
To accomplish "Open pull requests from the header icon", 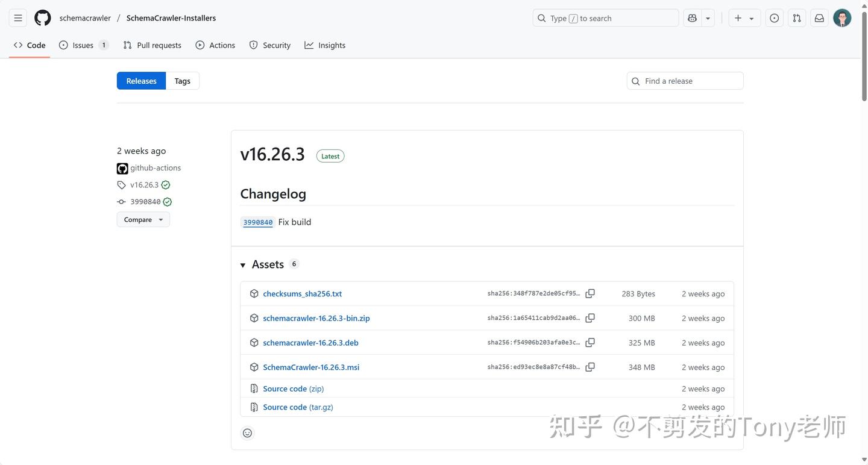I will pyautogui.click(x=796, y=17).
